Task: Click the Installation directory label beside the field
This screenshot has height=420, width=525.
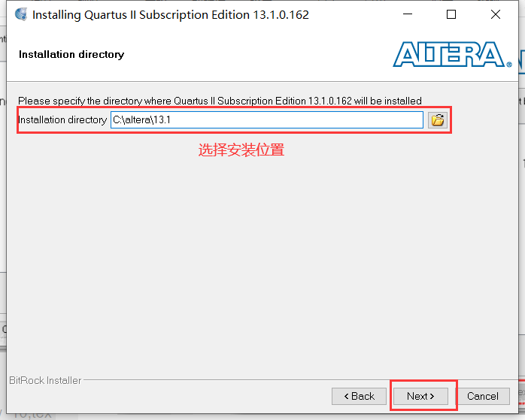Action: tap(62, 119)
